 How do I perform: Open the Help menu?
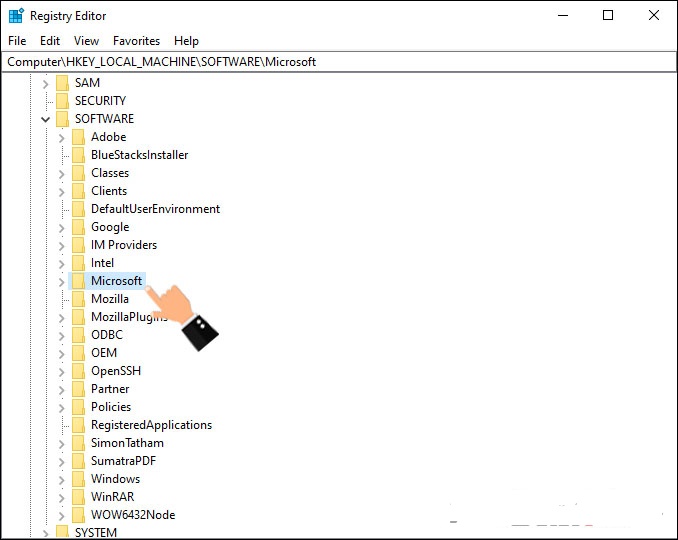coord(186,41)
